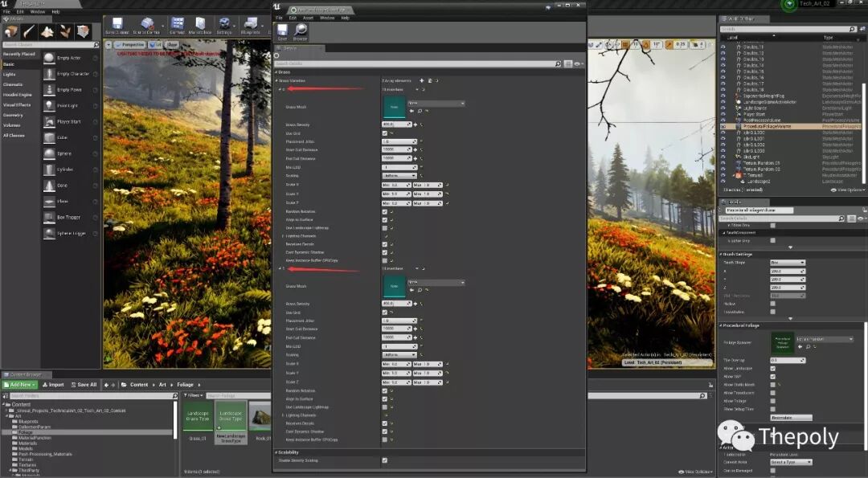Open Help menu in main editor window
This screenshot has width=868, height=478.
pyautogui.click(x=56, y=11)
